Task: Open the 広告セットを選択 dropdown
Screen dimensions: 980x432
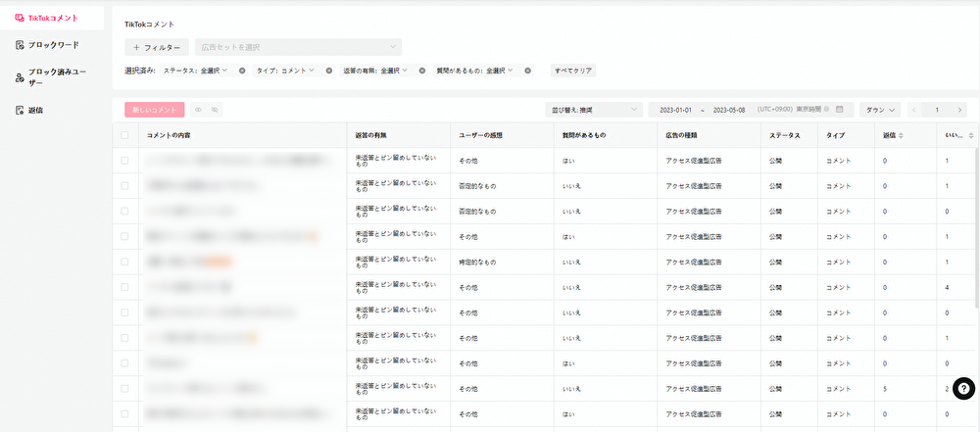Action: [x=298, y=47]
